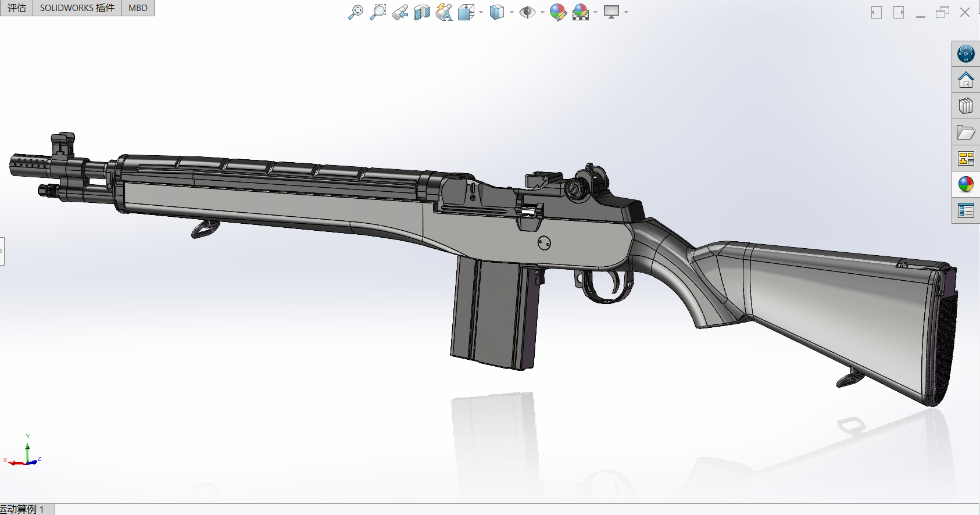Click the expand right panel window icon

(x=899, y=12)
